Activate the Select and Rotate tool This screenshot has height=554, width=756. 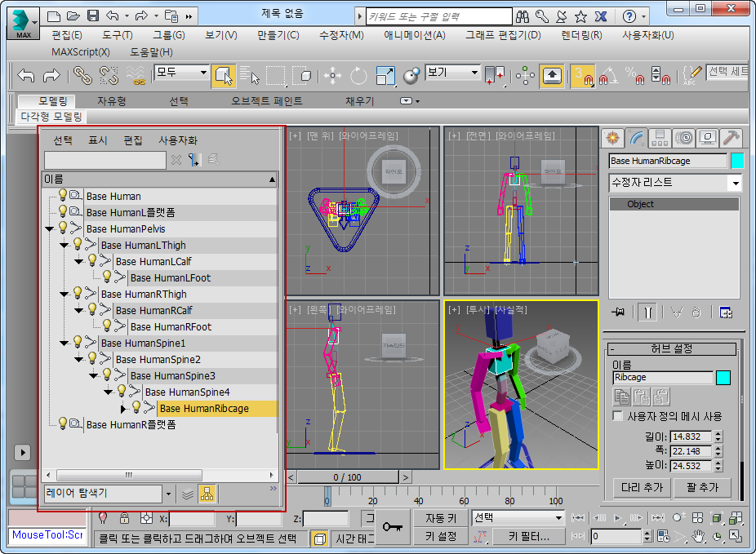click(x=358, y=76)
